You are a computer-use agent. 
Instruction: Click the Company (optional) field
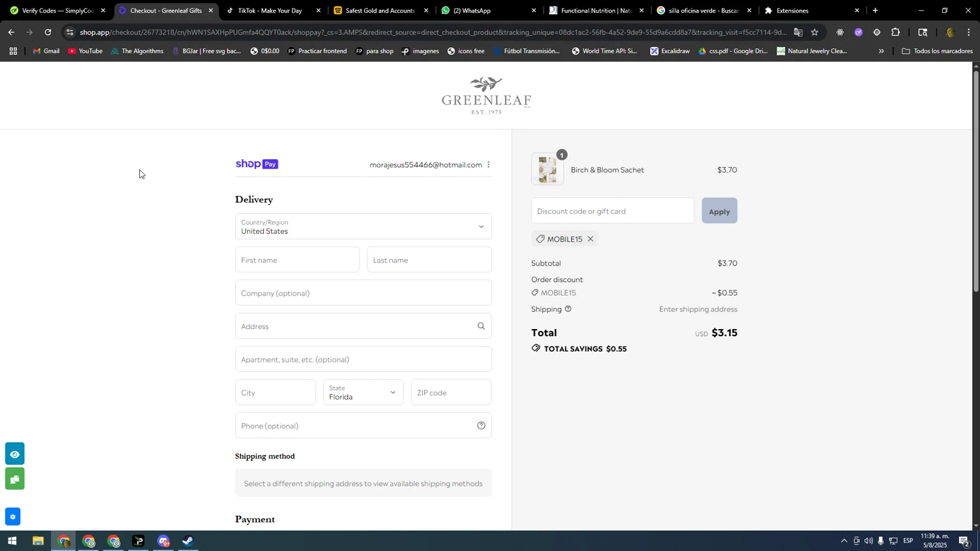pyautogui.click(x=363, y=293)
